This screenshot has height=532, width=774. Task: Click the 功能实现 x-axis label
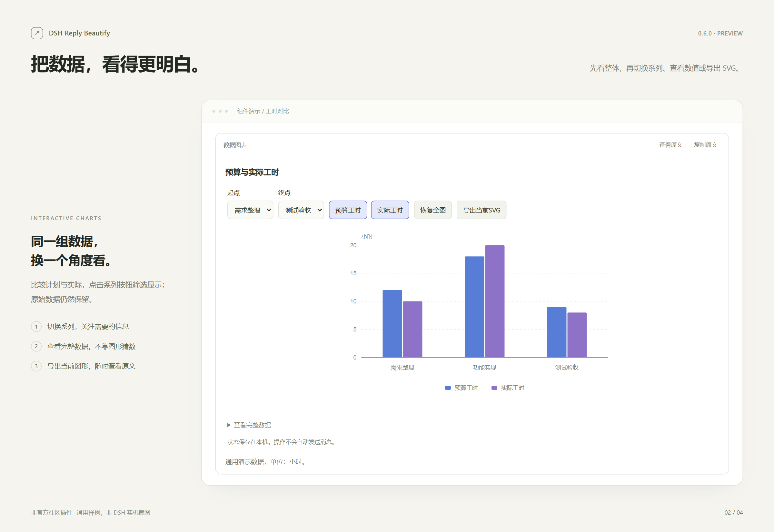pyautogui.click(x=485, y=367)
